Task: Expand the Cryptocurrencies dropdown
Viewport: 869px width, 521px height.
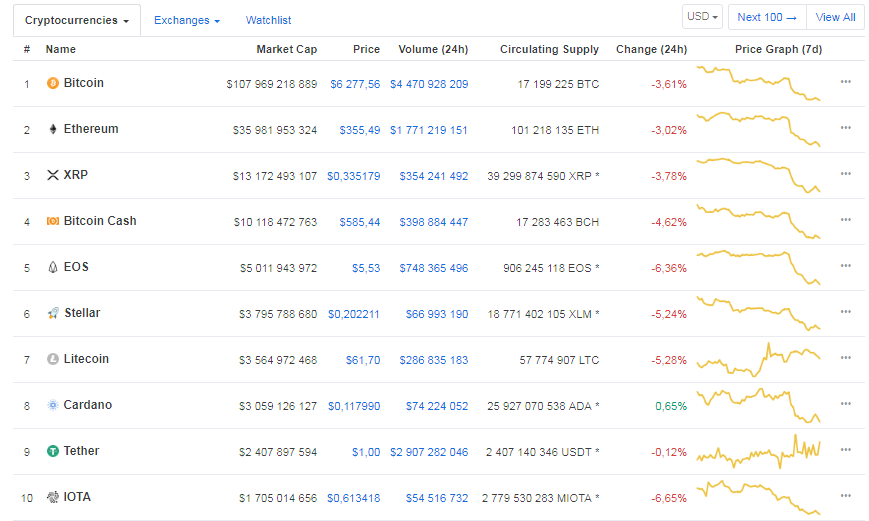Action: (x=77, y=20)
